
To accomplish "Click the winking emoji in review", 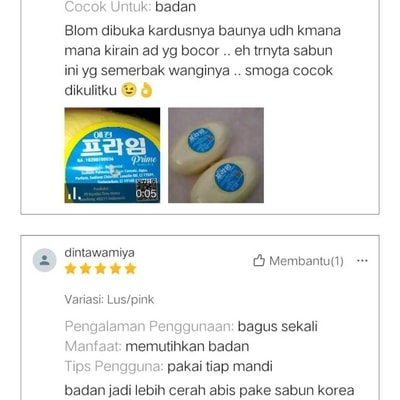I will tap(129, 90).
